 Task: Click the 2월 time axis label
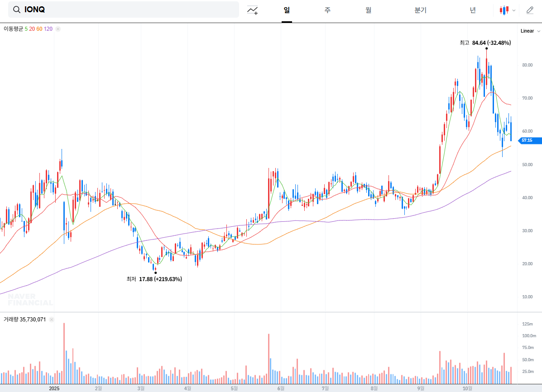99,388
